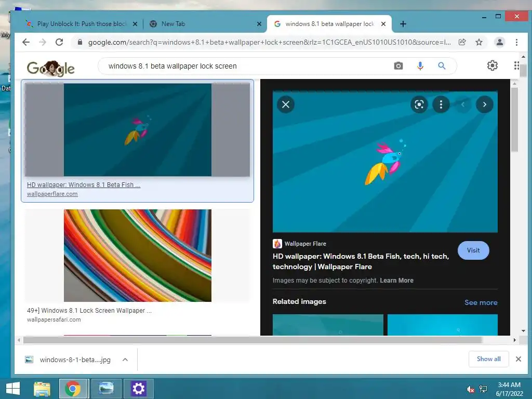Search inside image with Lens icon
Screen dimensions: 532x399
(419, 104)
